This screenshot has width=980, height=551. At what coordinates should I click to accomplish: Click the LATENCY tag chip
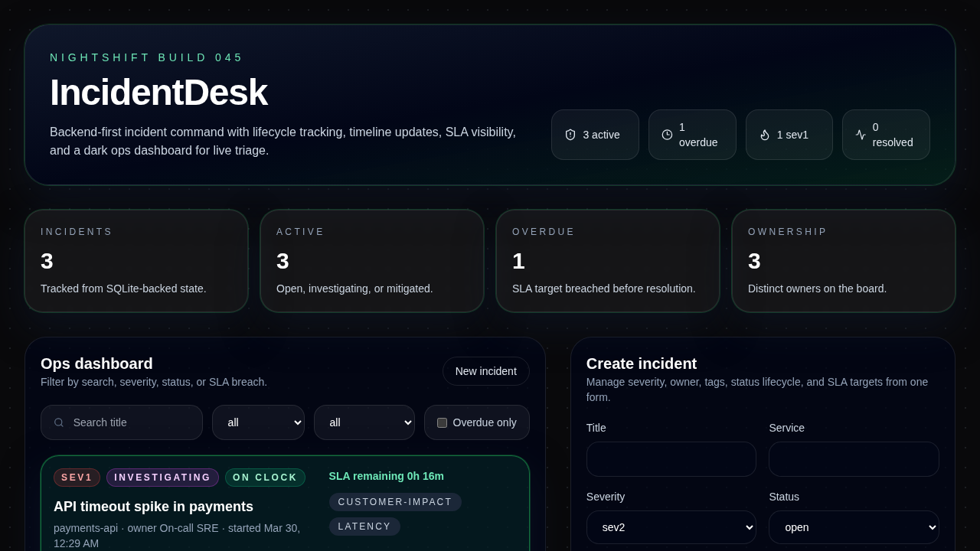[x=365, y=527]
